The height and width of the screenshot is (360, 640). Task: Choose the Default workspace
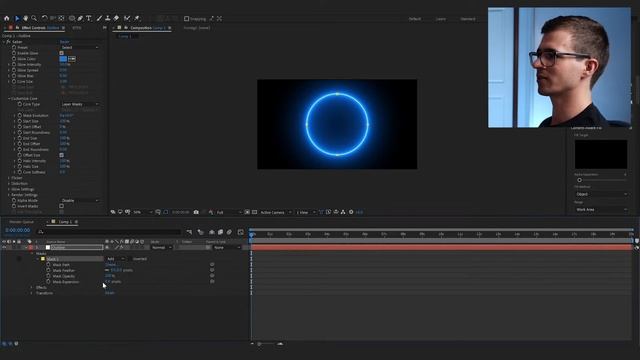[415, 19]
